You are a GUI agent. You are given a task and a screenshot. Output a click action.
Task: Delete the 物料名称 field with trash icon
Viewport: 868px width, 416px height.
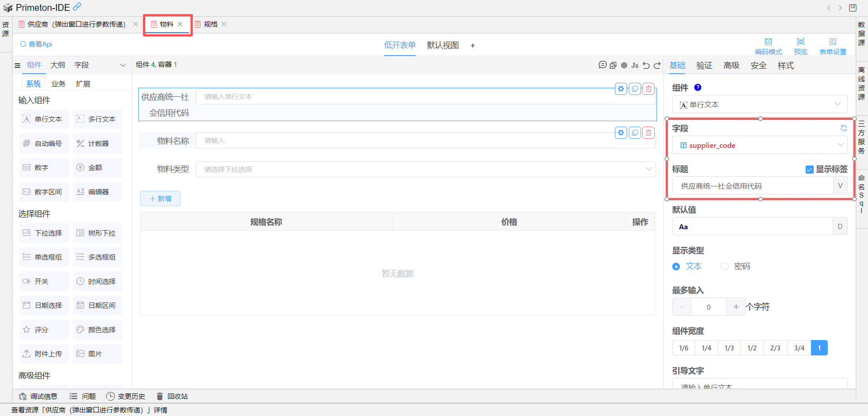649,132
